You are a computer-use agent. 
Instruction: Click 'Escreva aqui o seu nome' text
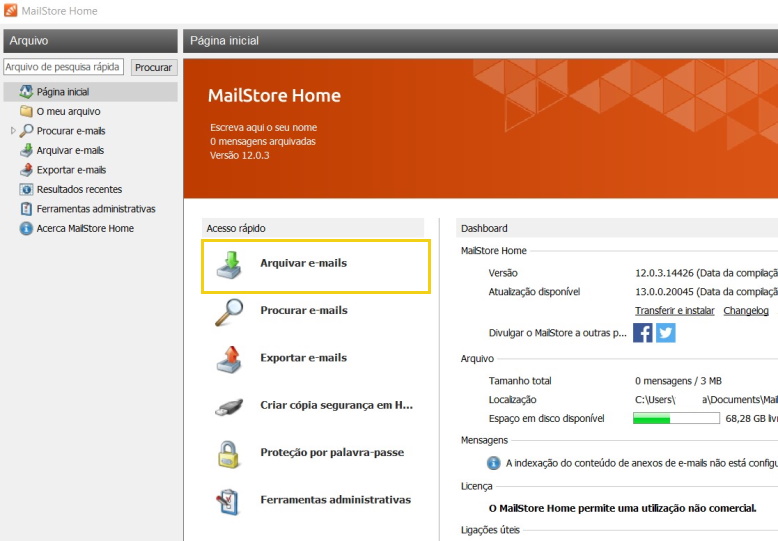coord(263,128)
